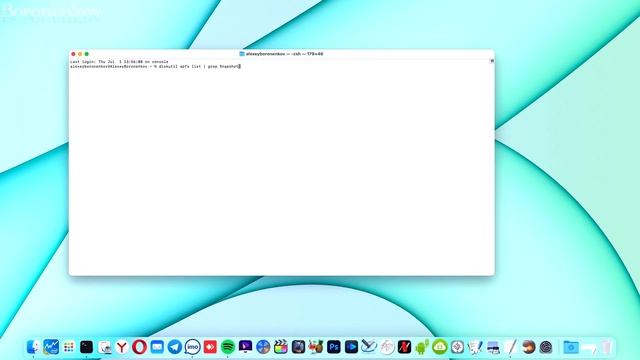Open the white round sketch app icon
Screen dimensions: 640x360
pyautogui.click(x=387, y=347)
